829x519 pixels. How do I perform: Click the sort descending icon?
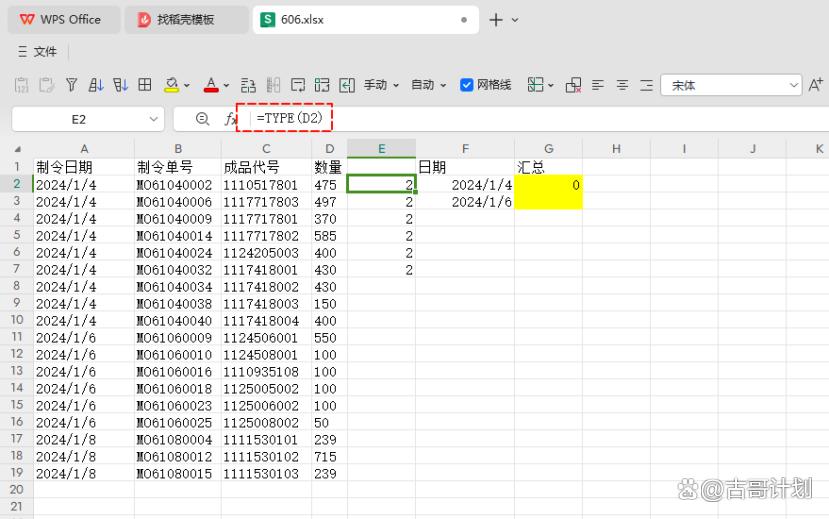[x=120, y=85]
